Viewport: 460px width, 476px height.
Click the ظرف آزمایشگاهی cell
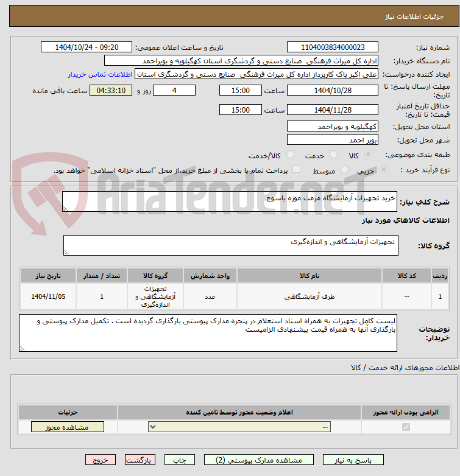tap(310, 296)
